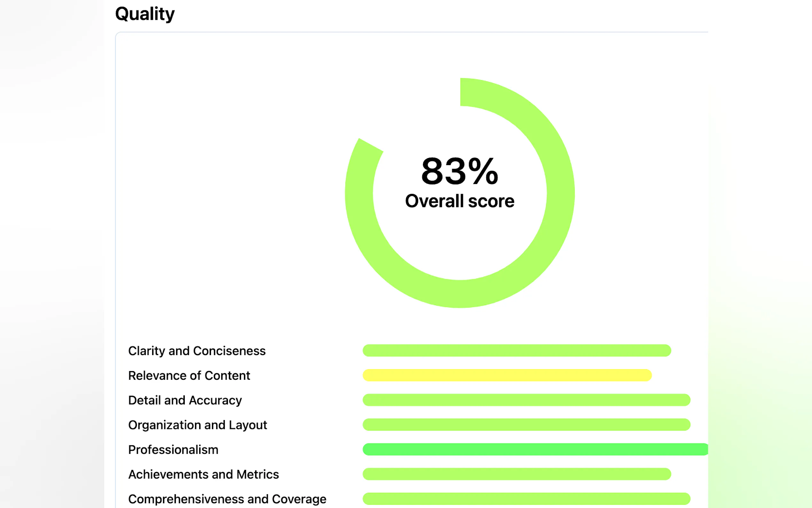812x508 pixels.
Task: Click the Comprehensiveness and Coverage progress bar
Action: tap(526, 499)
